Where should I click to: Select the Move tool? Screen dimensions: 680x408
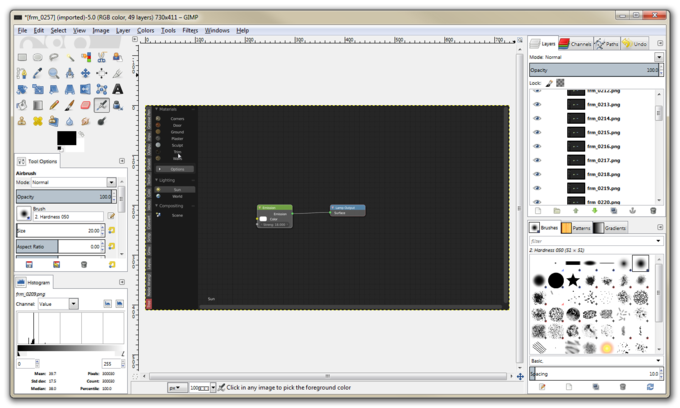(x=86, y=73)
